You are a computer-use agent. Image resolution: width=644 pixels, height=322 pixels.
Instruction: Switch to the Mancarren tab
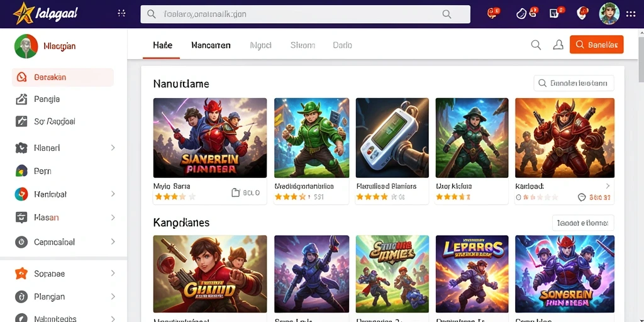click(211, 45)
